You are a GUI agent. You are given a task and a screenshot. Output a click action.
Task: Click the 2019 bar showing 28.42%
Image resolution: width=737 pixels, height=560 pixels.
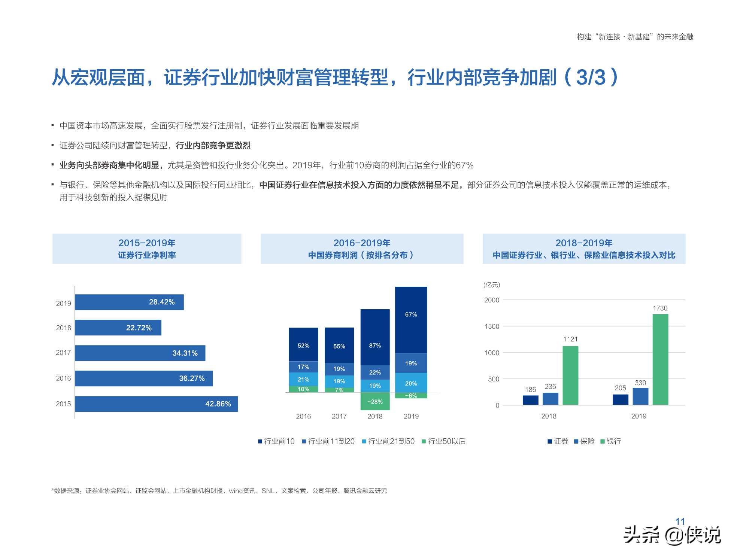[129, 302]
